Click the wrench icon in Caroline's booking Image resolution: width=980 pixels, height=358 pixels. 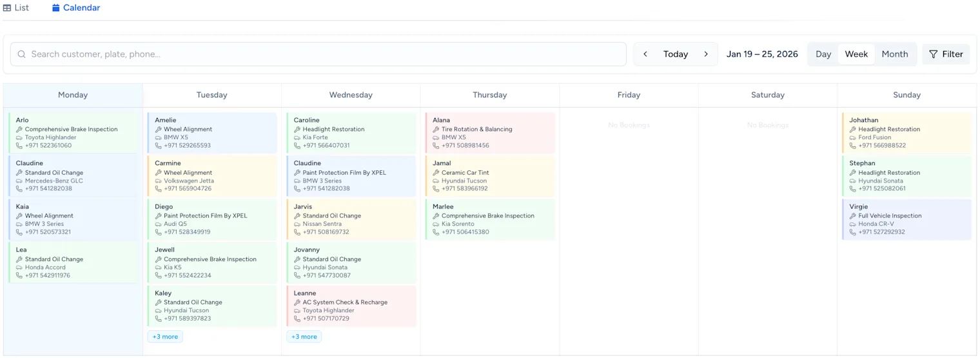(x=297, y=130)
